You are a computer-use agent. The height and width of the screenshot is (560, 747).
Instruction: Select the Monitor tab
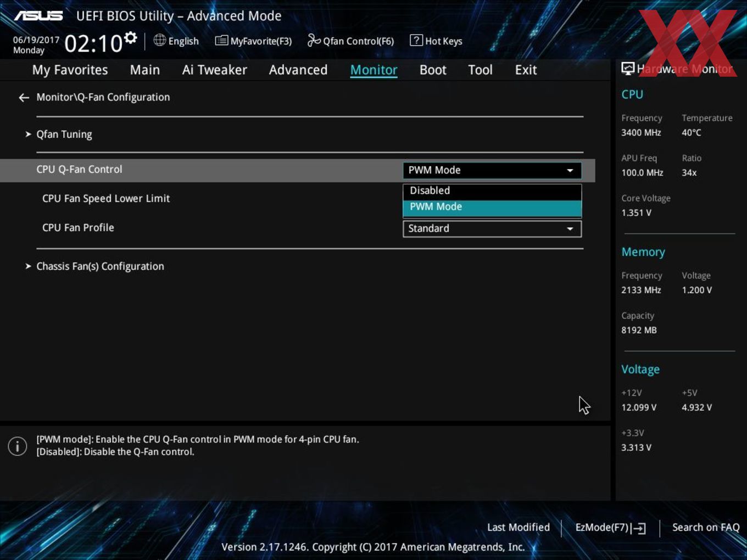click(x=374, y=70)
